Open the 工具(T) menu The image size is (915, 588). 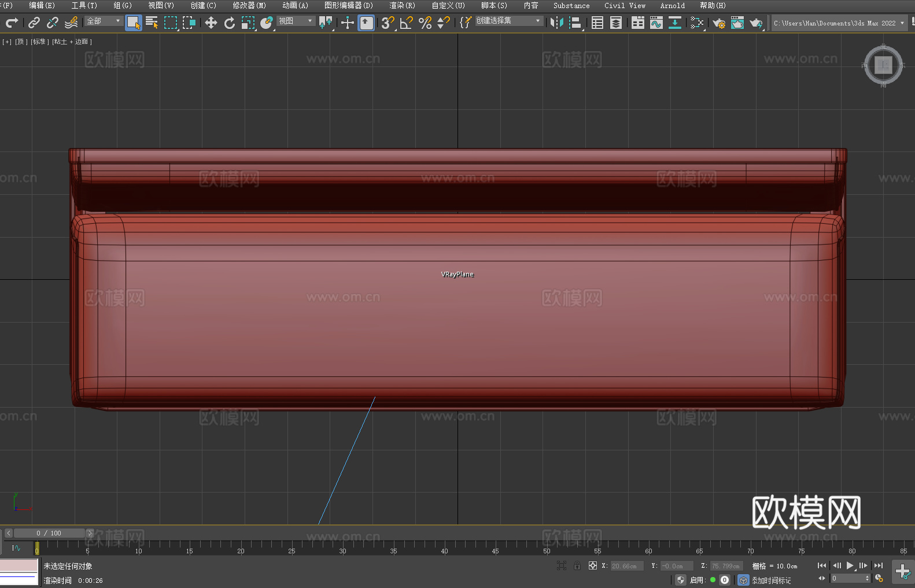tap(84, 5)
